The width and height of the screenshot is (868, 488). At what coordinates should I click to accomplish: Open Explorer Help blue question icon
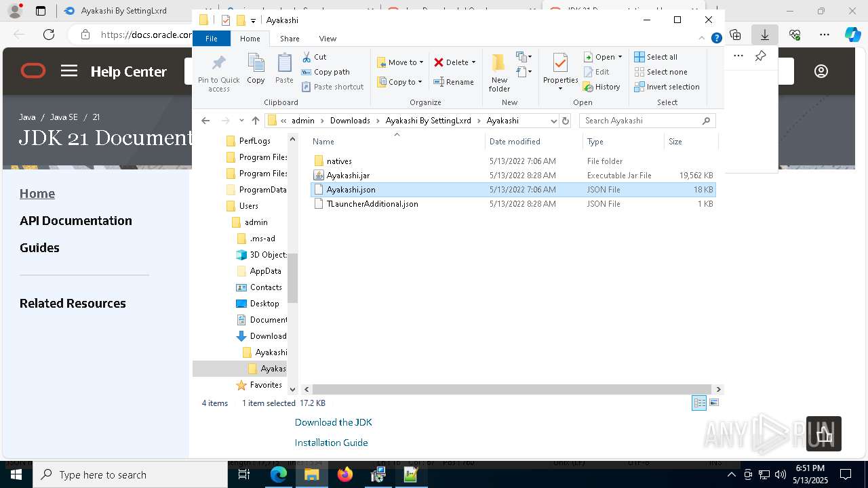716,39
